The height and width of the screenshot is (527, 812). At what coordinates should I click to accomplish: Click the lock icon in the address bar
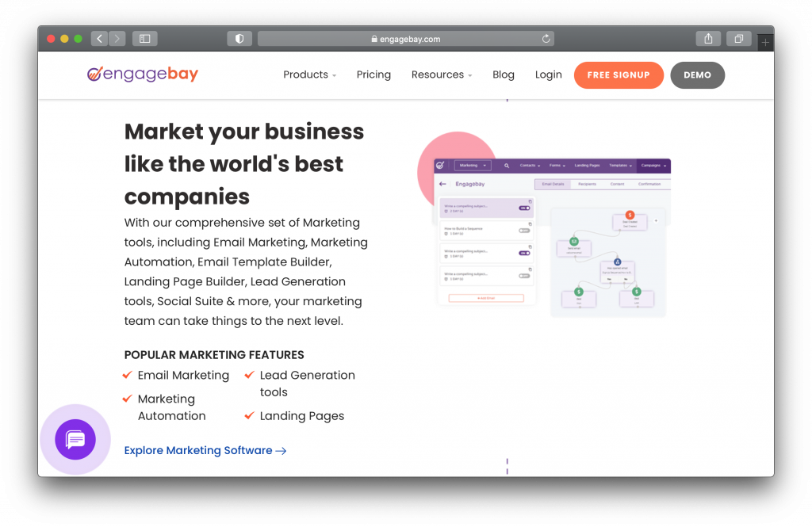(x=374, y=39)
